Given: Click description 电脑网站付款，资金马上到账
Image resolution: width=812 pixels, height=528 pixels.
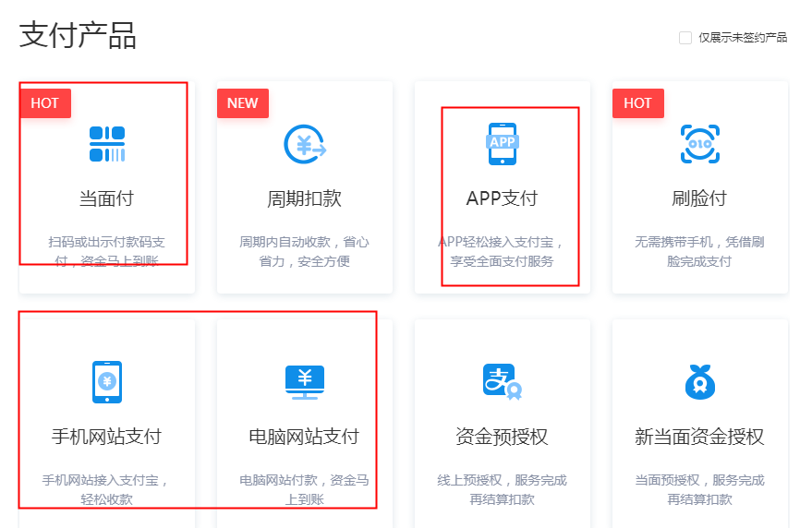Looking at the screenshot, I should tap(305, 490).
